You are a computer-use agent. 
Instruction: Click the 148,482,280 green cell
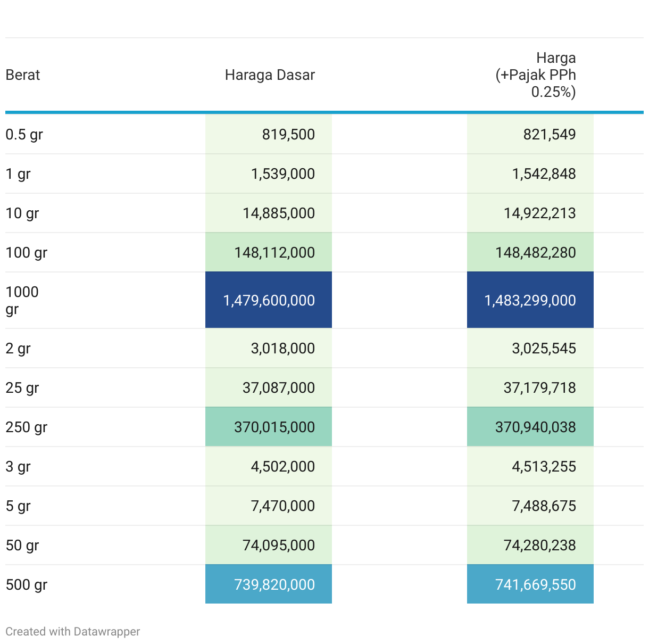coord(535,253)
